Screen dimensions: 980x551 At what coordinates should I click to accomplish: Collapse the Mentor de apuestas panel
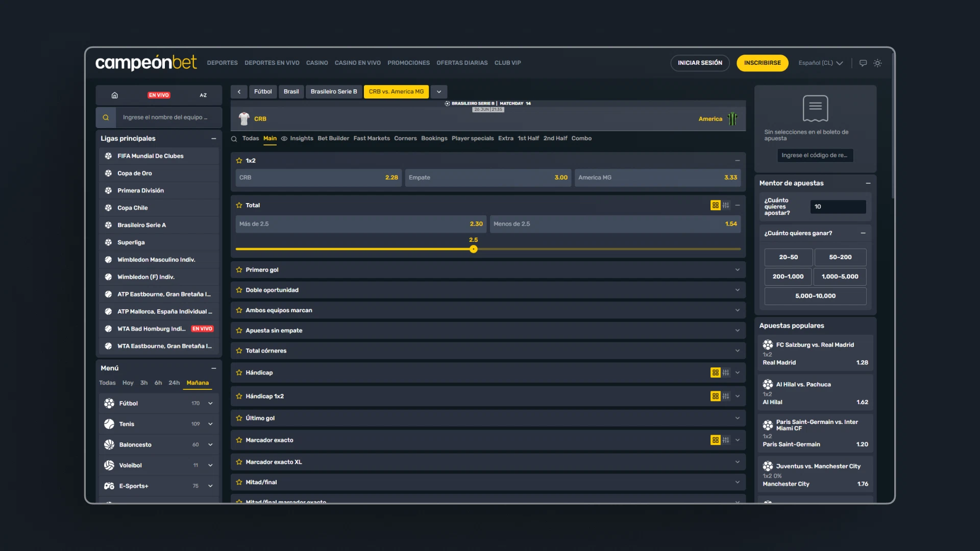pyautogui.click(x=868, y=183)
